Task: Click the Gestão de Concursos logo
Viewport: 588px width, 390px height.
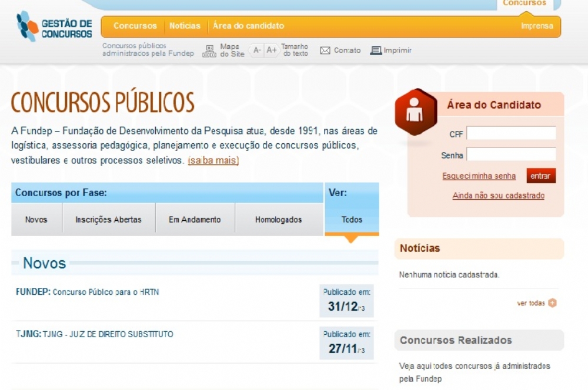Action: [54, 27]
